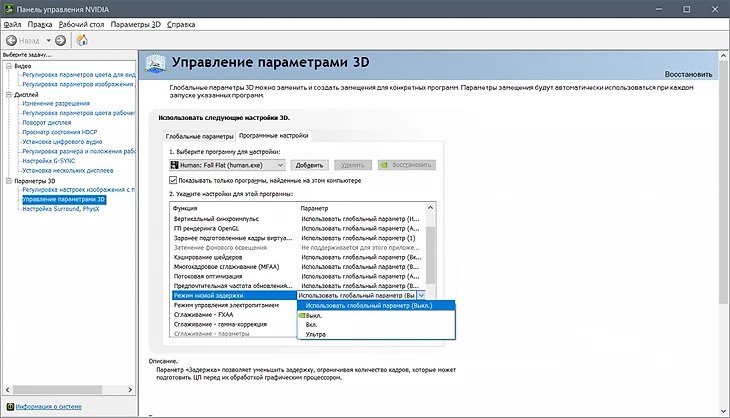Click the NVIDIA logo in title bar
The height and width of the screenshot is (418, 730).
pos(8,8)
